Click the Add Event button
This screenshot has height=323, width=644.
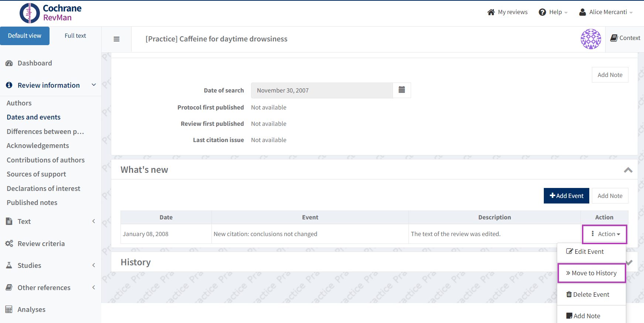click(x=566, y=196)
